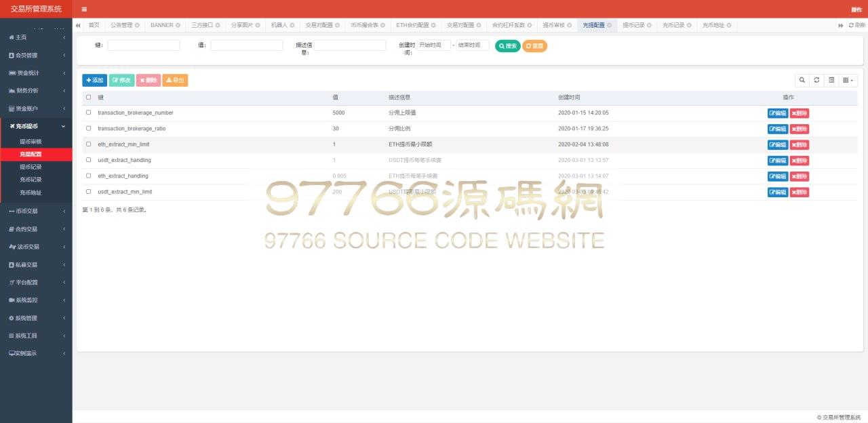868x423 pixels.
Task: Focus the 描述信息 input field
Action: 350,45
